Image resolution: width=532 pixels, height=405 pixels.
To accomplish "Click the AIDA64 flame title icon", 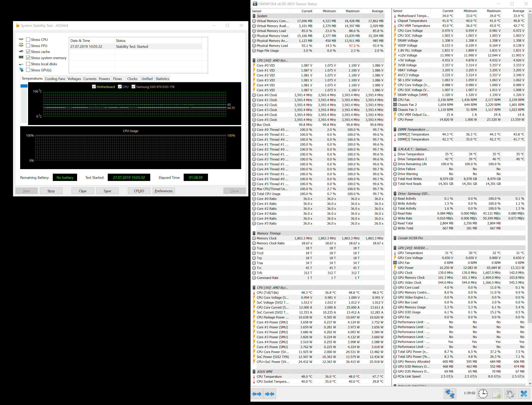I will (18, 25).
